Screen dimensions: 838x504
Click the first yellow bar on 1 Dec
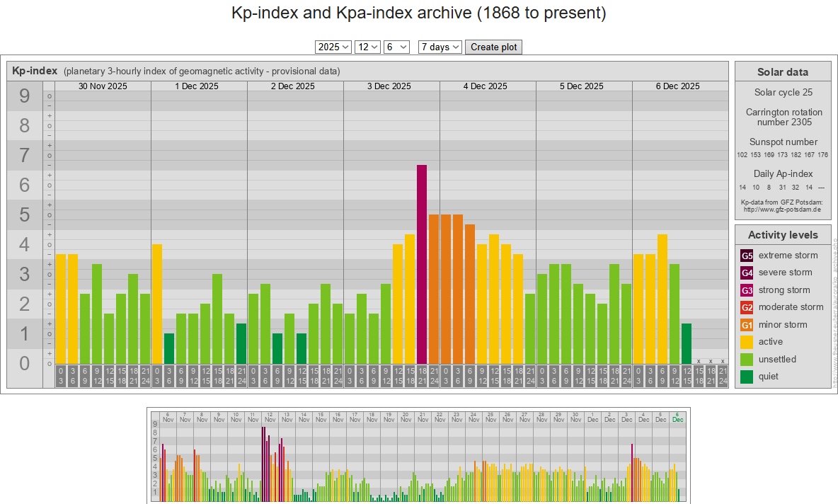click(157, 303)
